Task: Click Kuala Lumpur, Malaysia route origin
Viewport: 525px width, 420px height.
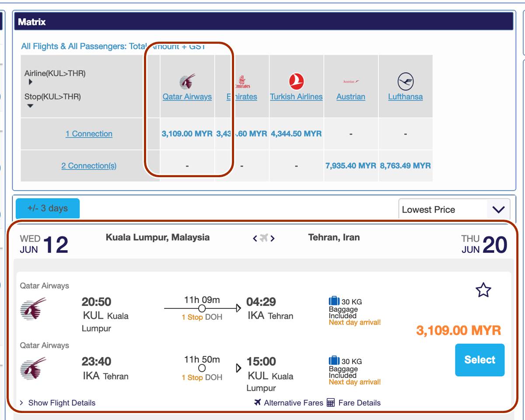Action: [157, 238]
